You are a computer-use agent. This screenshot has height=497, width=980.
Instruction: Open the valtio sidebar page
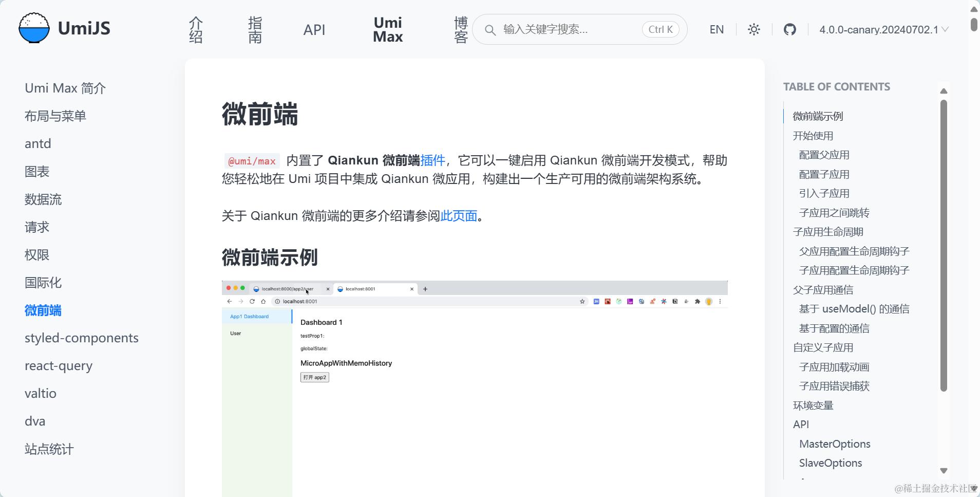click(41, 394)
